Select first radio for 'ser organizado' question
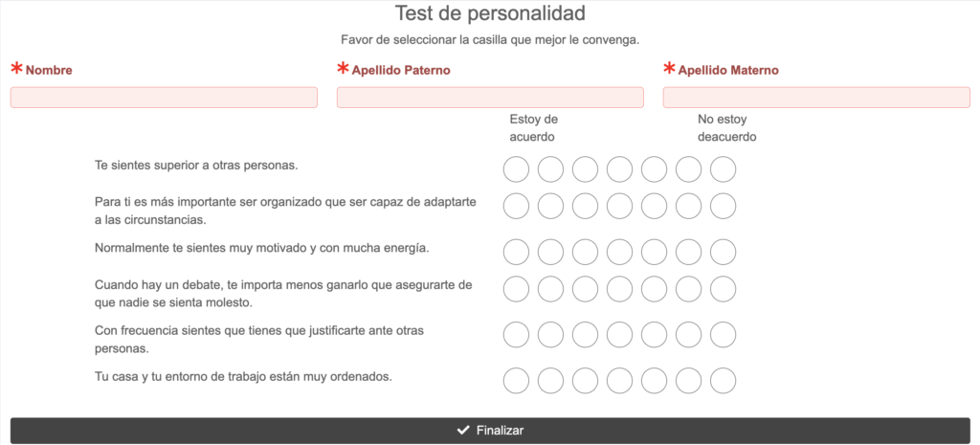 (516, 206)
